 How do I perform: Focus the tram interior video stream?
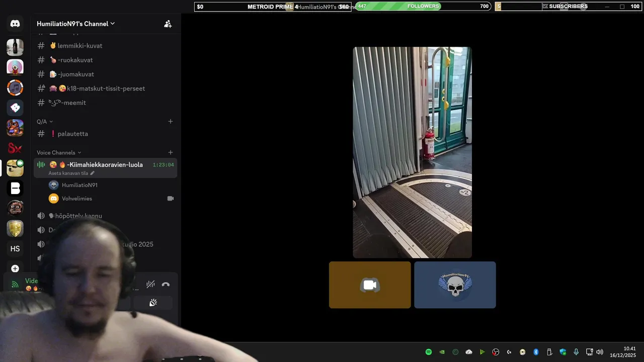coord(412,152)
